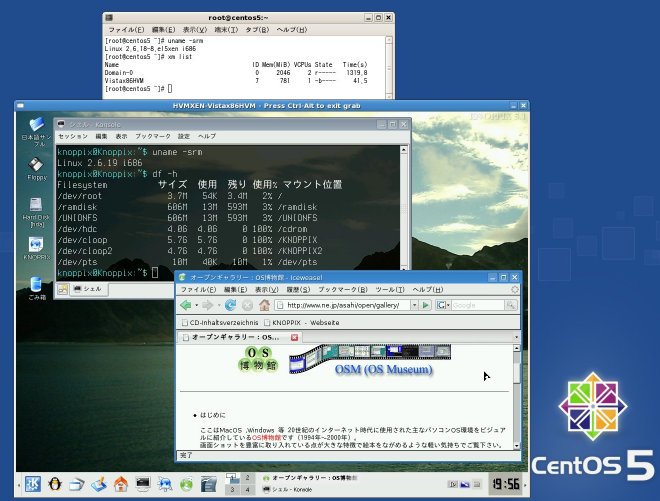
Task: Switch to シェル - Konsole taskbar entry
Action: 287,489
